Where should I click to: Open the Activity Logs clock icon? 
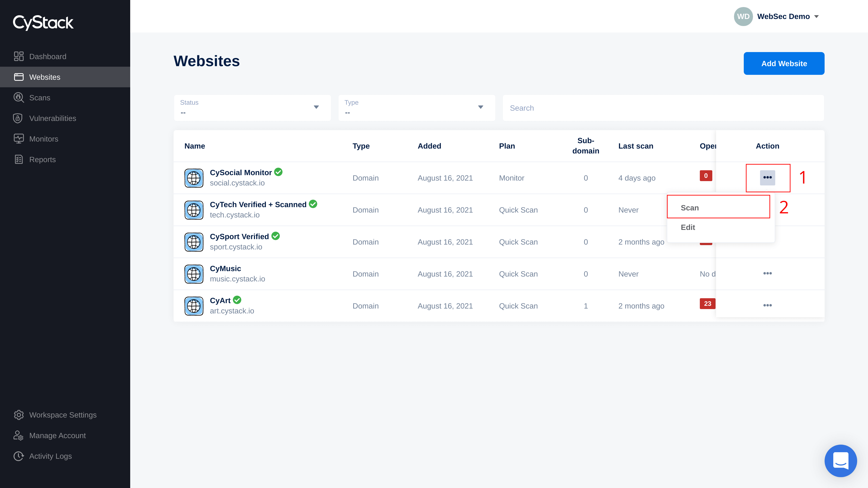[19, 456]
